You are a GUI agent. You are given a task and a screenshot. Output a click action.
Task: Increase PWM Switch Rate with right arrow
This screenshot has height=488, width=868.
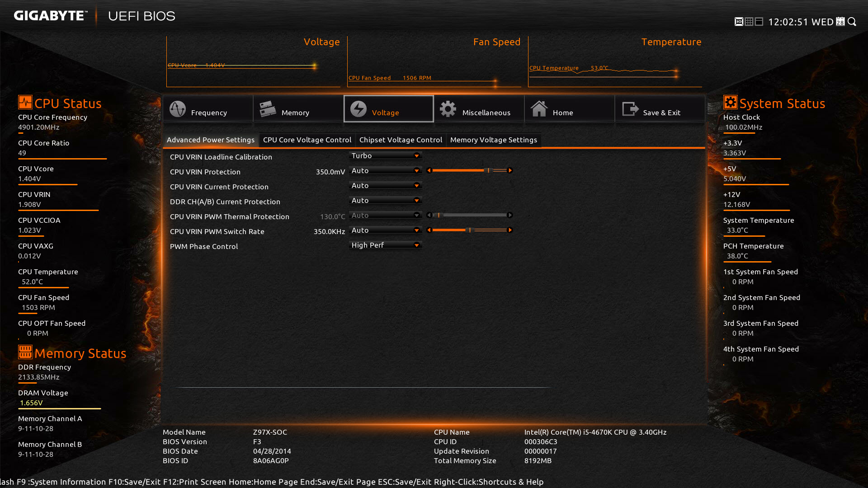(510, 230)
